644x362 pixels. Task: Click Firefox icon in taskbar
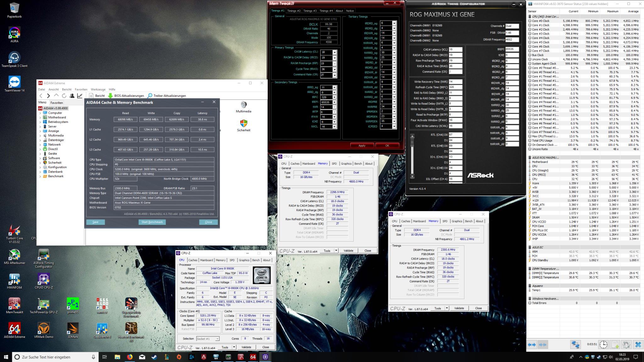pos(130,357)
